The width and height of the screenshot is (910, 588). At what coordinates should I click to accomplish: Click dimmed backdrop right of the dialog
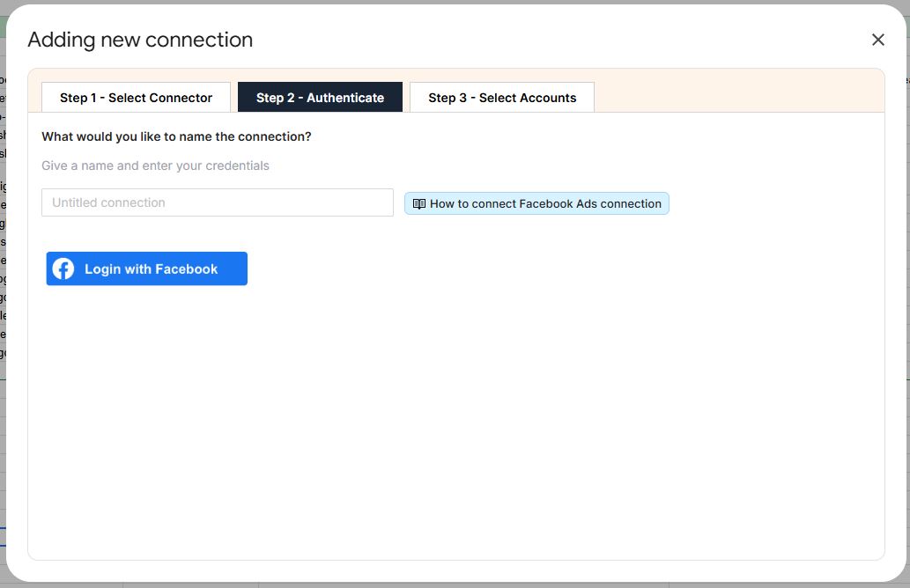click(907, 290)
